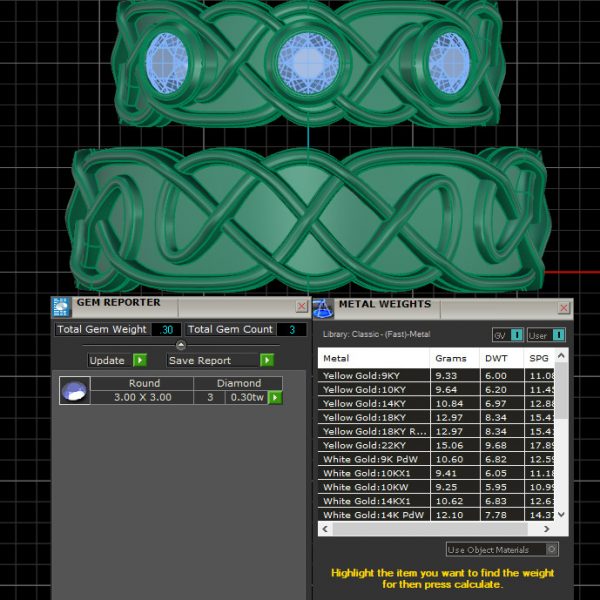Click the green arrow beside 0.30tw
Viewport: 600px width, 600px height.
275,397
